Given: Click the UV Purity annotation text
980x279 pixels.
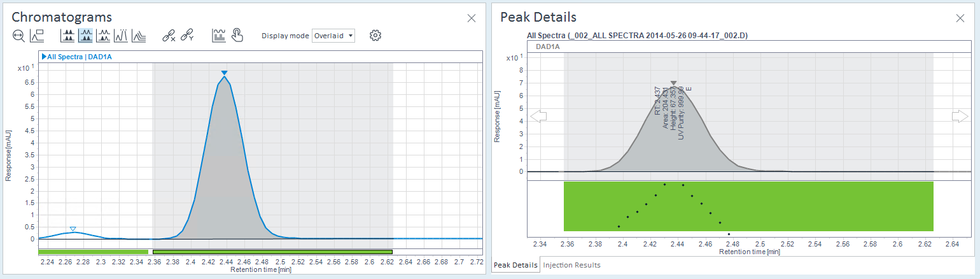Looking at the screenshot, I should click(681, 113).
